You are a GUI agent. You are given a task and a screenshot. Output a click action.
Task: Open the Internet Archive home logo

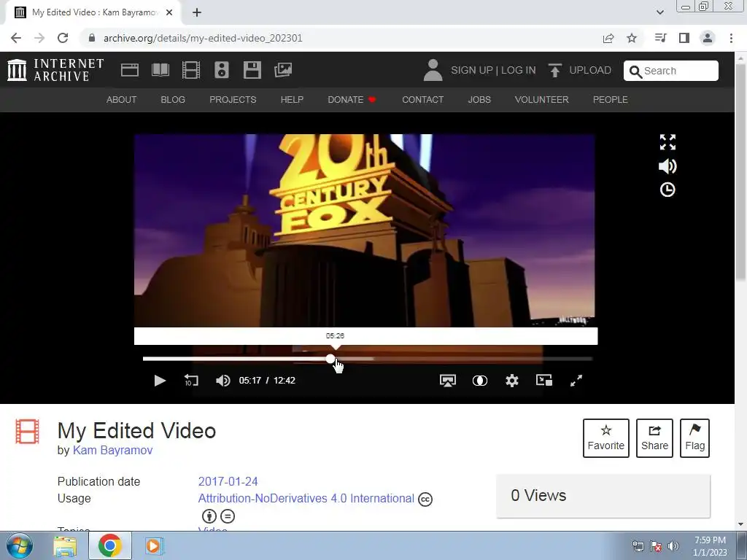55,70
